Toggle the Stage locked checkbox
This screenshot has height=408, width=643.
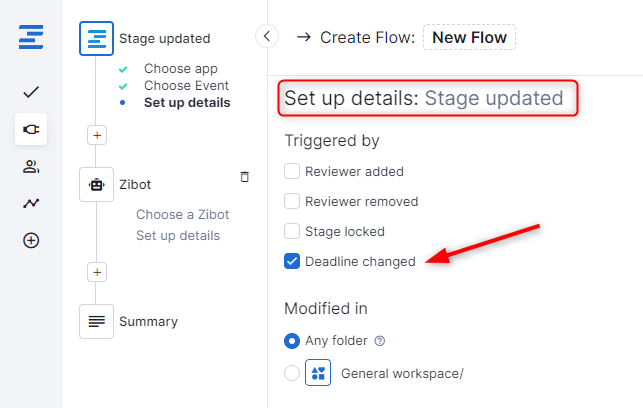pyautogui.click(x=292, y=231)
